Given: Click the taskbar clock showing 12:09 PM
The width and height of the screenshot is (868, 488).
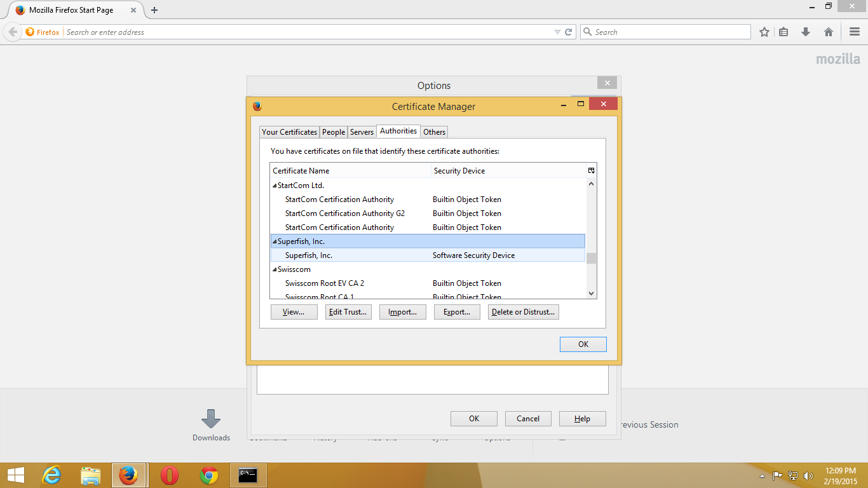Looking at the screenshot, I should pos(841,475).
